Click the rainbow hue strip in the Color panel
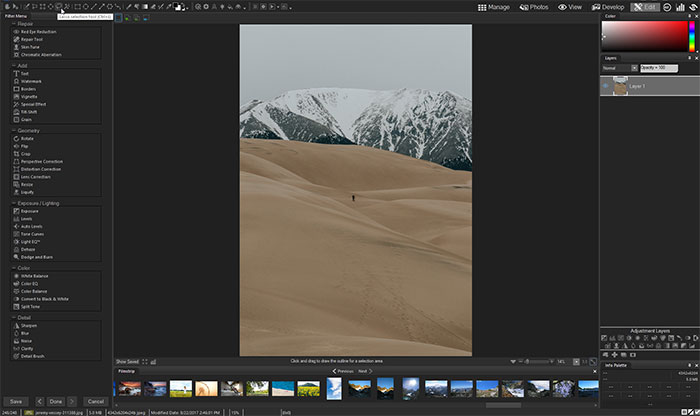The width and height of the screenshot is (700, 416). pyautogui.click(x=692, y=36)
